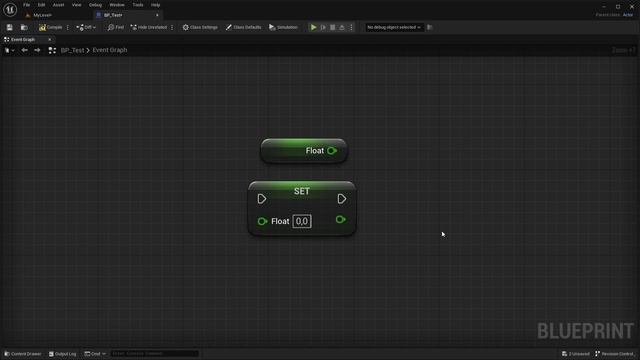Close the Event Graph tab
The width and height of the screenshot is (640, 360).
click(50, 40)
